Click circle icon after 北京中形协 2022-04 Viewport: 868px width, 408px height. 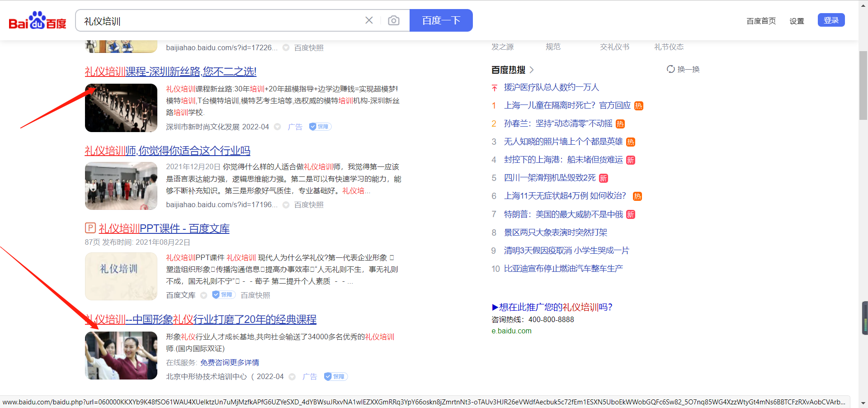pos(292,377)
